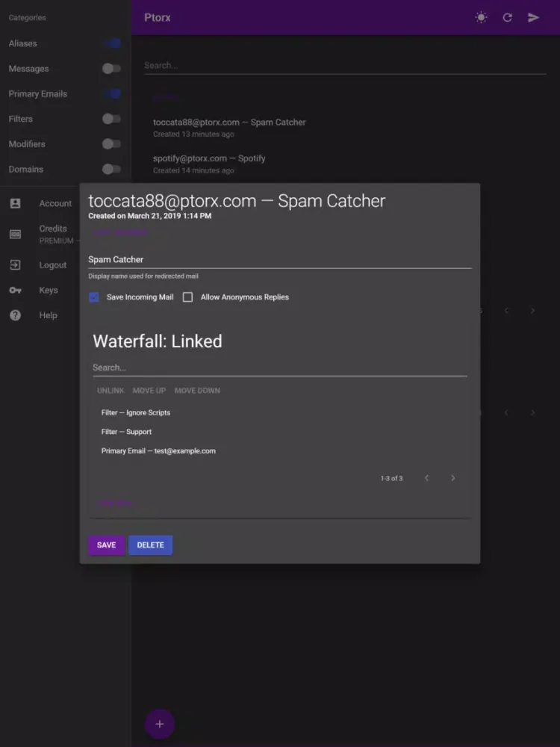
Task: Select Logout in the sidebar
Action: pyautogui.click(x=53, y=265)
